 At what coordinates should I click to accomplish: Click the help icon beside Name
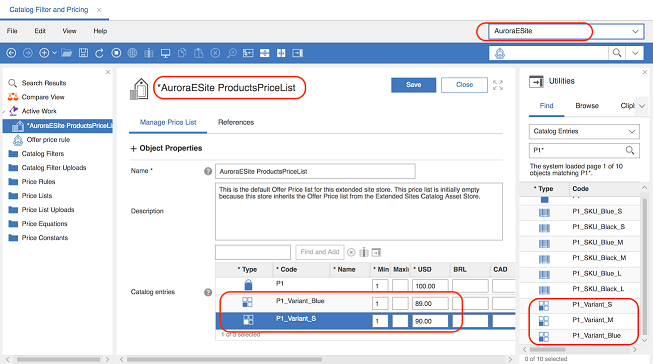click(x=208, y=171)
